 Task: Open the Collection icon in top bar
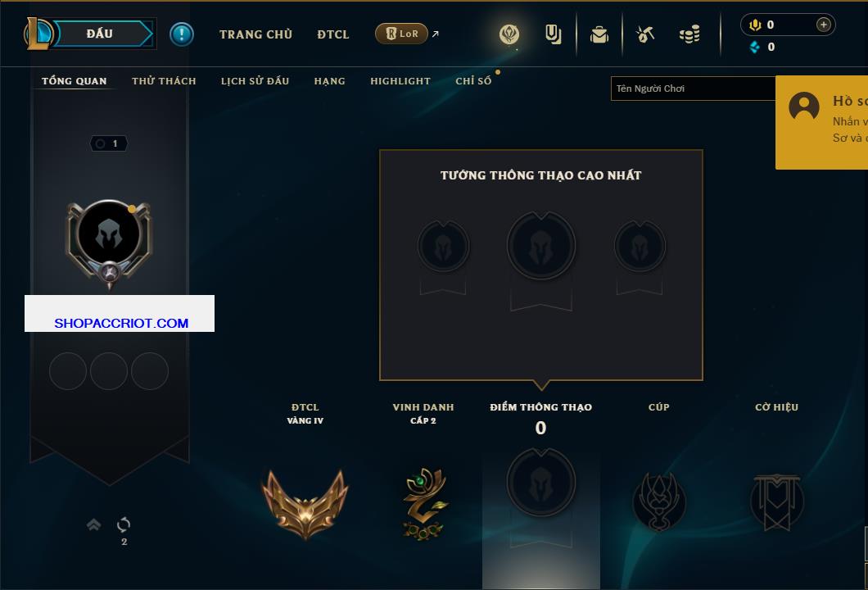(x=553, y=34)
